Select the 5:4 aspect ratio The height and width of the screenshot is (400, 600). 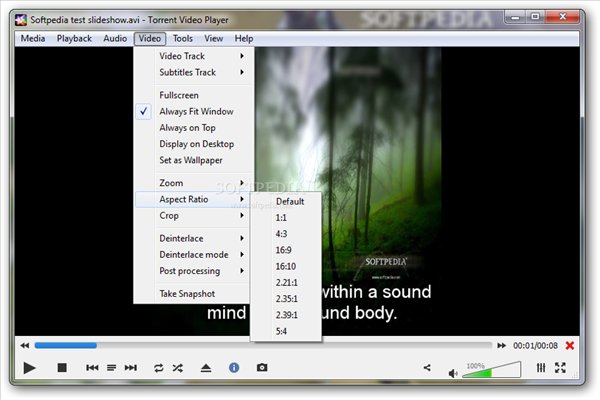point(286,331)
